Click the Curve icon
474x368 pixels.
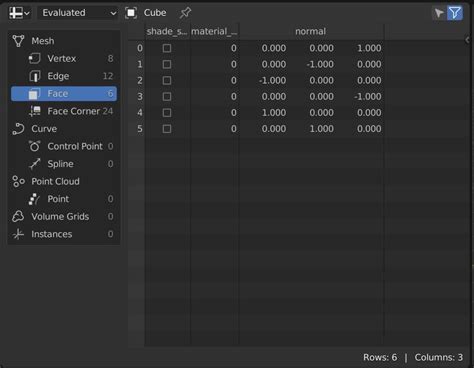(18, 129)
